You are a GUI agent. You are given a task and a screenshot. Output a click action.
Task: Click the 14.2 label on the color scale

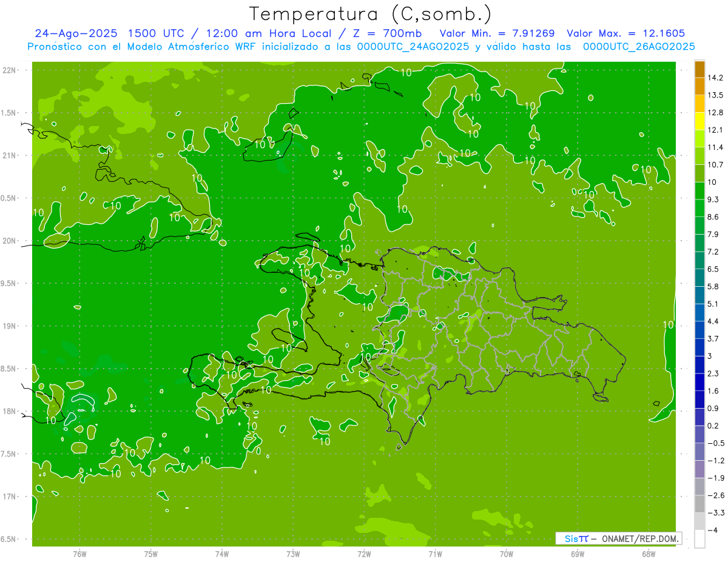coord(715,78)
